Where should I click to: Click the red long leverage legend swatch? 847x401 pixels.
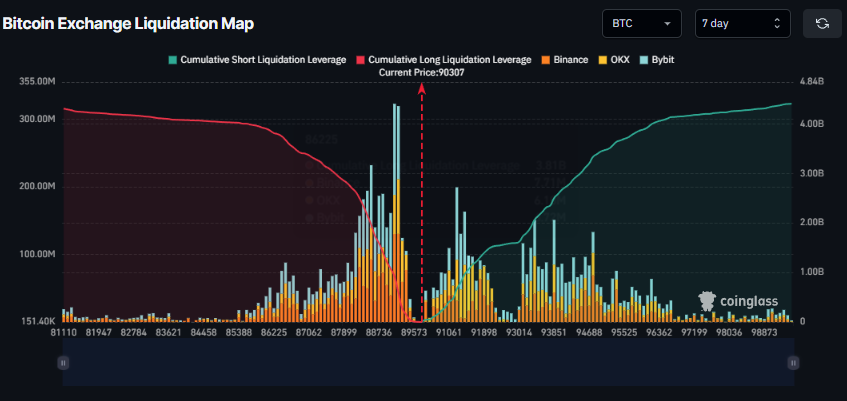360,60
